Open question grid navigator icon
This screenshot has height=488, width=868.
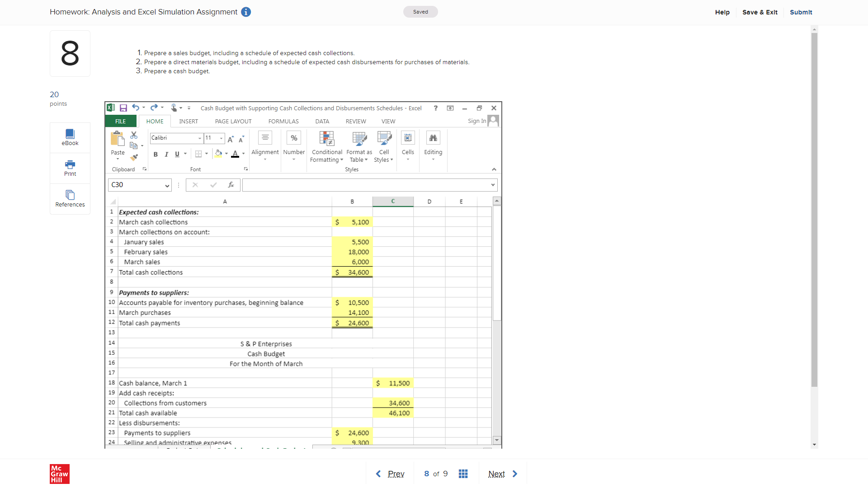tap(463, 474)
